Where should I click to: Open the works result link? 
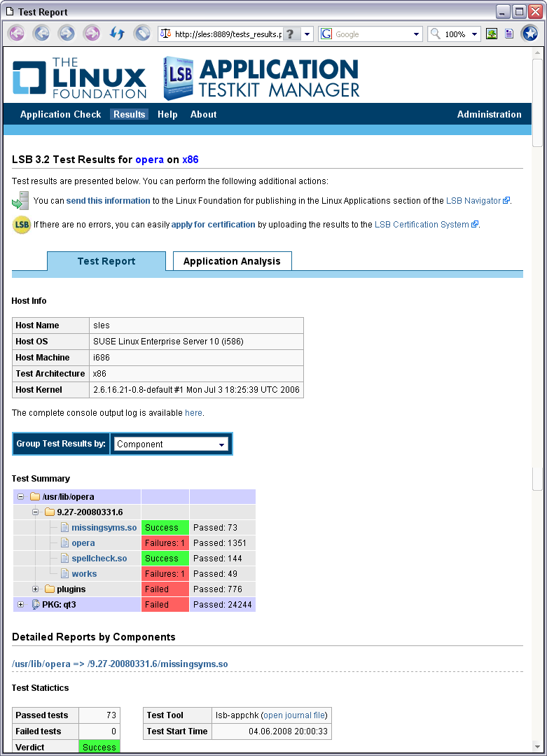[84, 574]
